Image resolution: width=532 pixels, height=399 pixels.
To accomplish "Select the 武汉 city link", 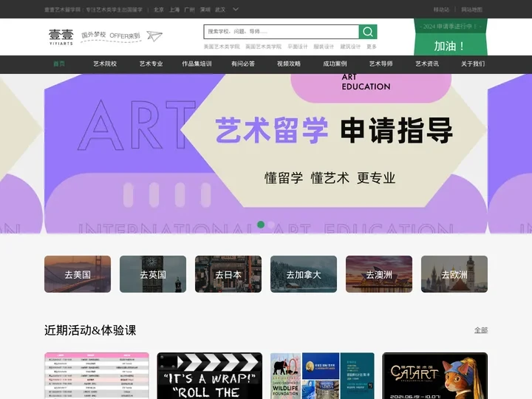I will (x=220, y=10).
